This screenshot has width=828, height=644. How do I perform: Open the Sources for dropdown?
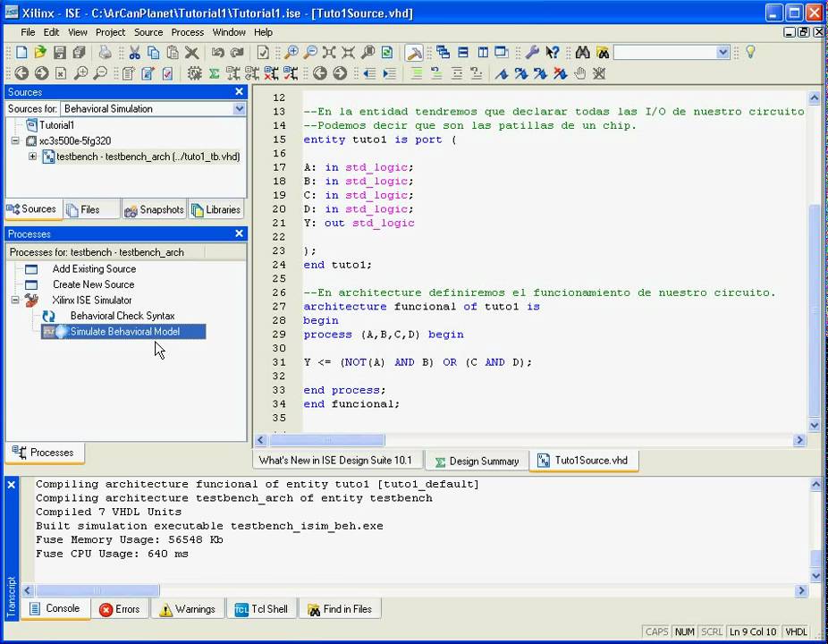240,109
